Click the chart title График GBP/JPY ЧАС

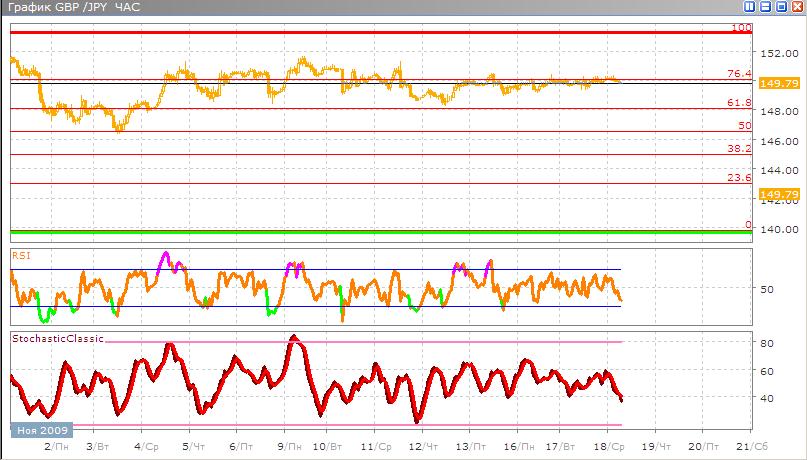[x=71, y=8]
